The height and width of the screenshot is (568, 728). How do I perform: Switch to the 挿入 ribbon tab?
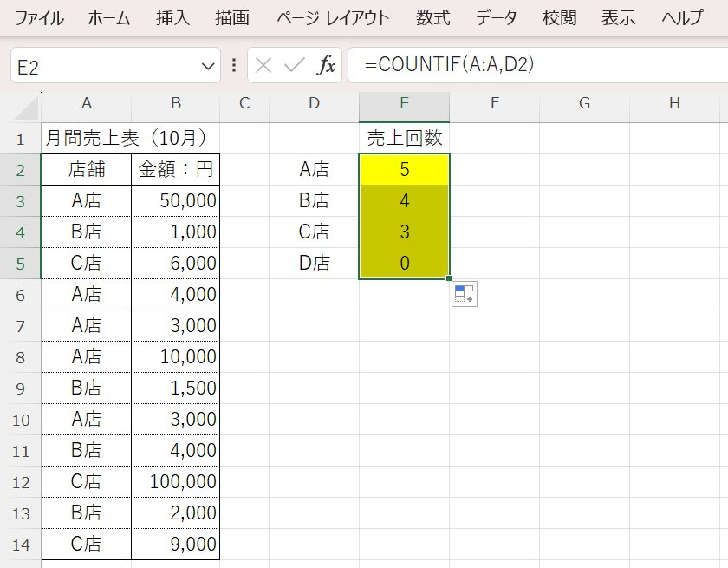172,18
